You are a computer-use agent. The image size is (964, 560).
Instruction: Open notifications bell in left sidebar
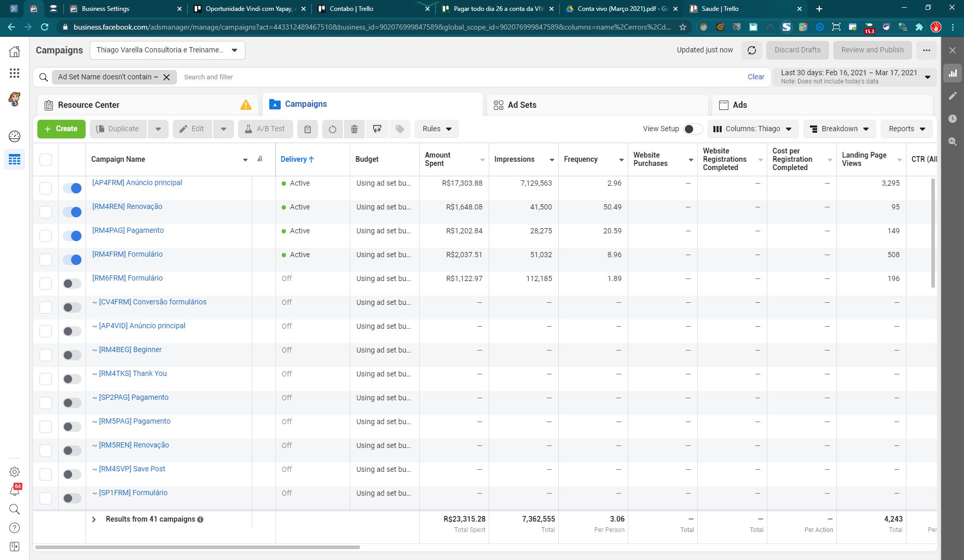point(15,491)
